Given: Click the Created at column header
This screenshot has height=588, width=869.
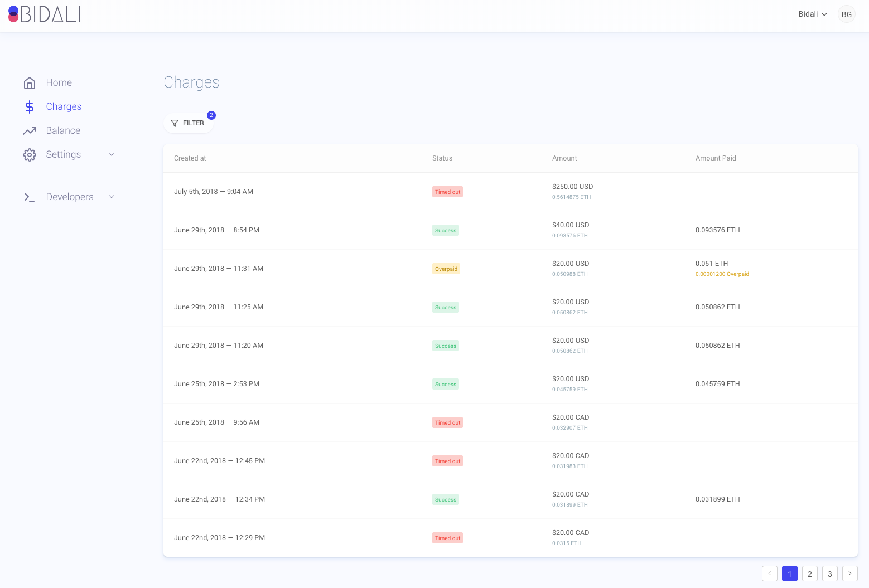Looking at the screenshot, I should tap(190, 158).
